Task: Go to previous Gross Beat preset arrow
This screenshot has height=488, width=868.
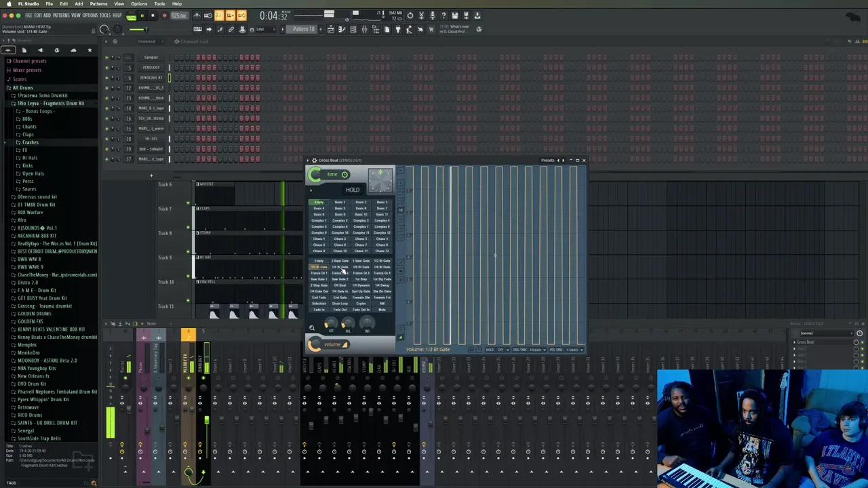Action: [x=558, y=160]
